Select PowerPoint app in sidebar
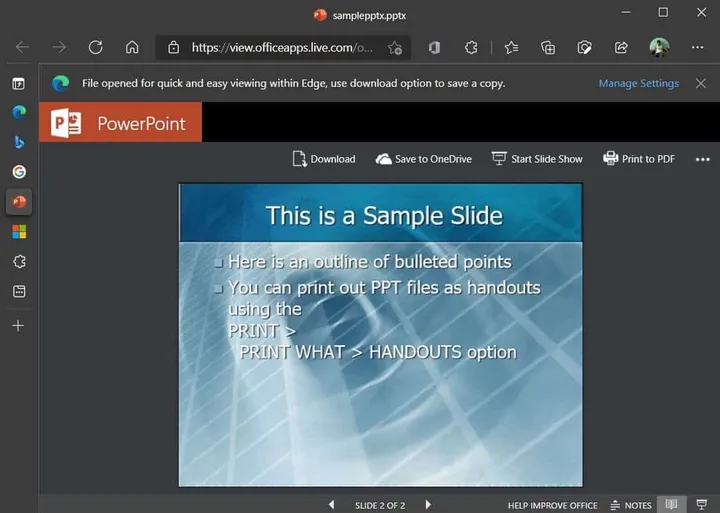Viewport: 720px width, 513px height. (x=19, y=202)
